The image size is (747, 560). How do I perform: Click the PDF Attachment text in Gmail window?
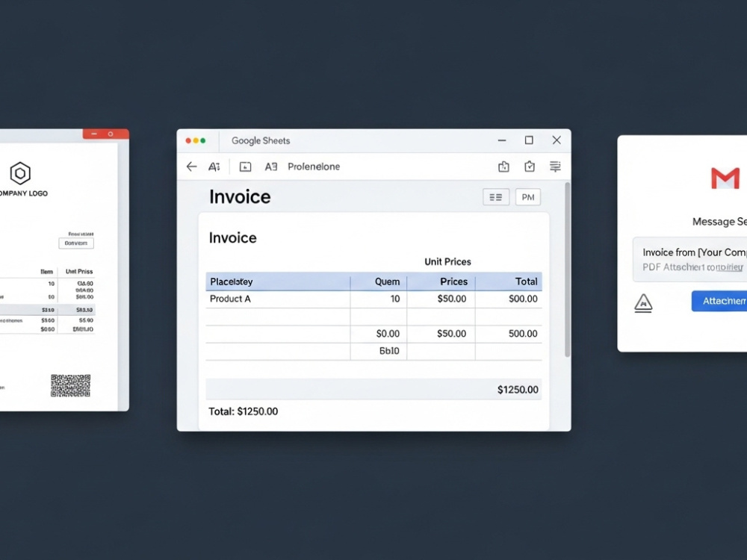[692, 267]
